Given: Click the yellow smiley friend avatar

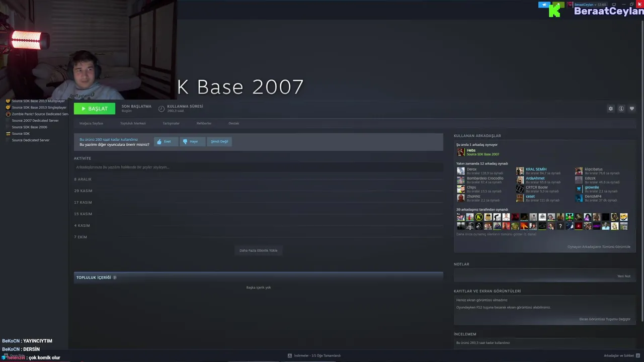Looking at the screenshot, I should [624, 217].
